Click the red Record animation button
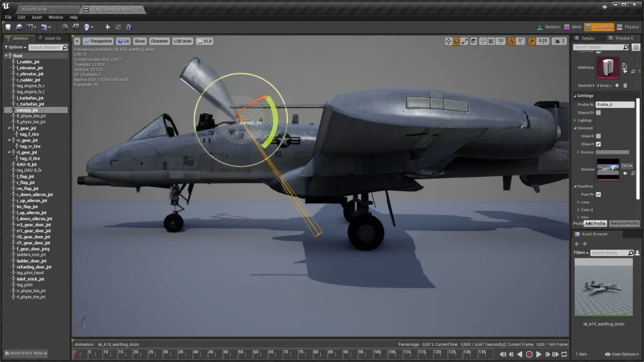 529,354
